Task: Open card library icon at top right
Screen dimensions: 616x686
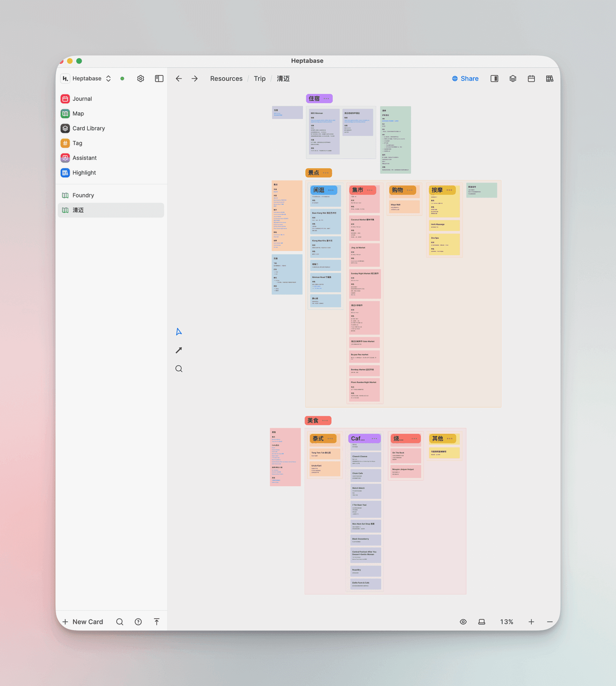Action: click(x=550, y=79)
